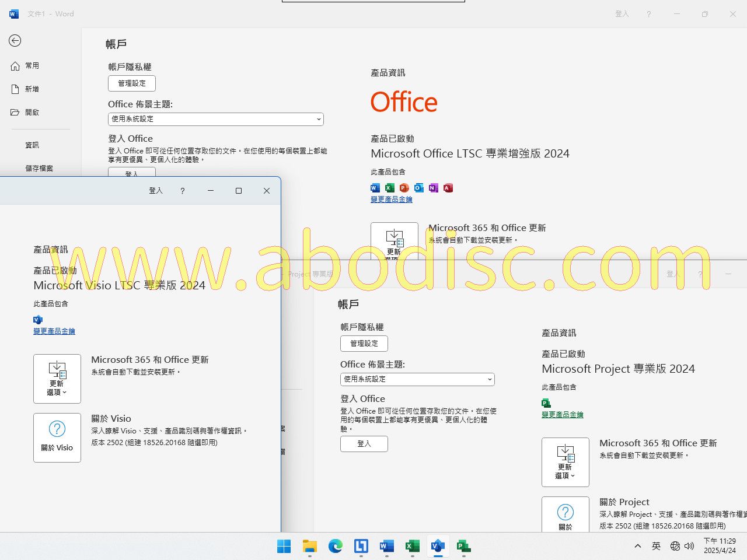Screen dimensions: 747x560
Task: Click 登入 button under 登入 Office in Project
Action: click(364, 444)
